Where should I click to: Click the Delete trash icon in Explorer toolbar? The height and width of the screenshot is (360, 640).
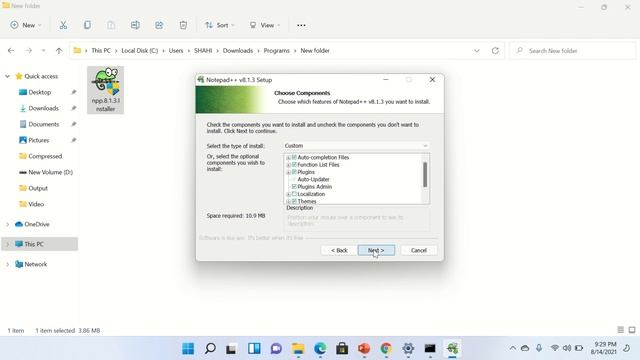point(183,25)
